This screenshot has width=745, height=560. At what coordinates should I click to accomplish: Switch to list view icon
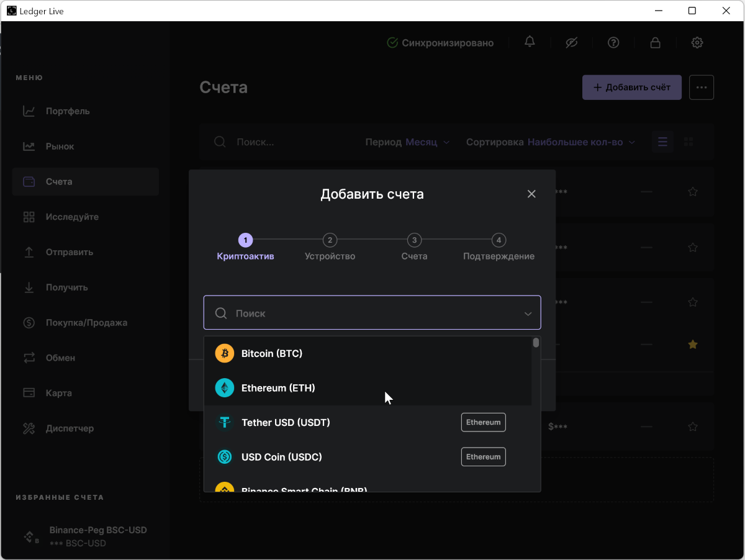662,142
